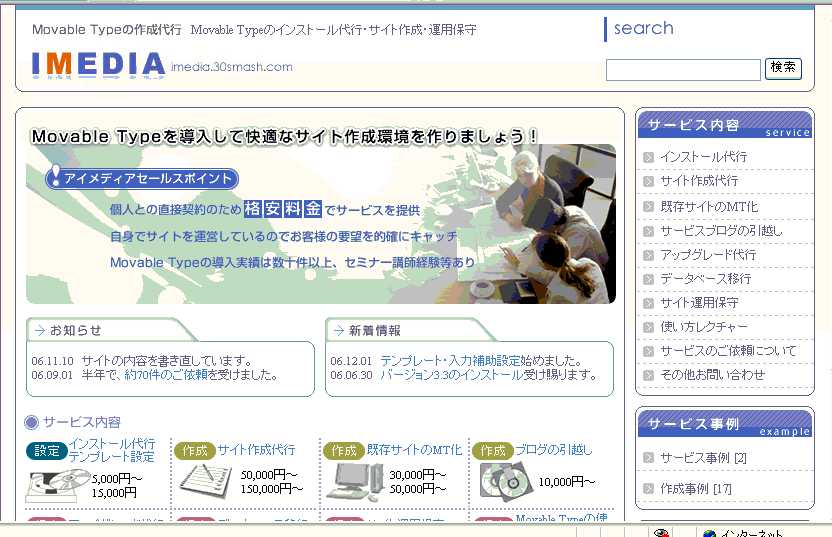
Task: Focus the search text field
Action: [x=683, y=70]
